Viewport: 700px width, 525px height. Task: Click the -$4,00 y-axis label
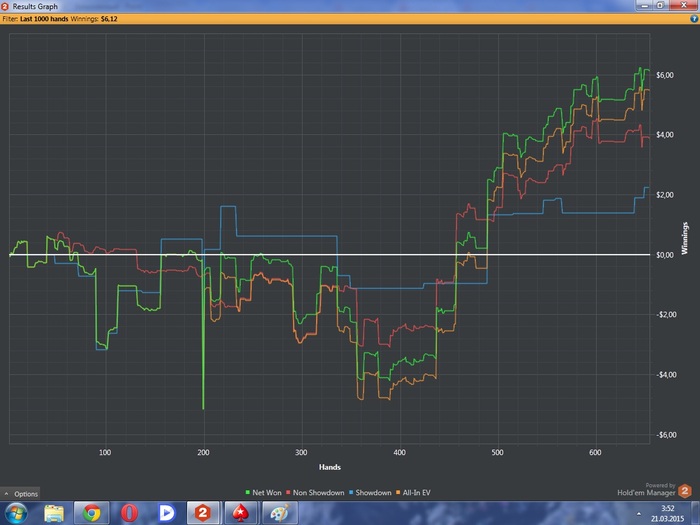point(666,375)
